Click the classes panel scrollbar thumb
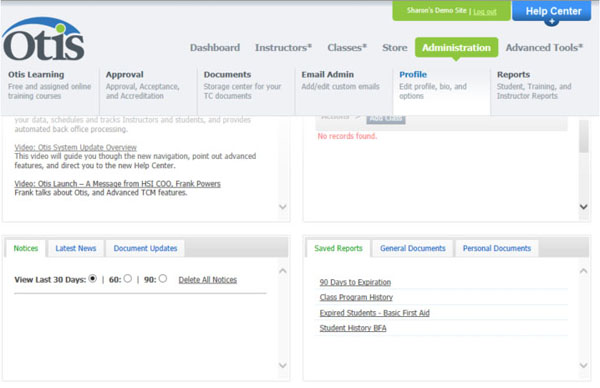This screenshot has height=388, width=600. click(584, 137)
